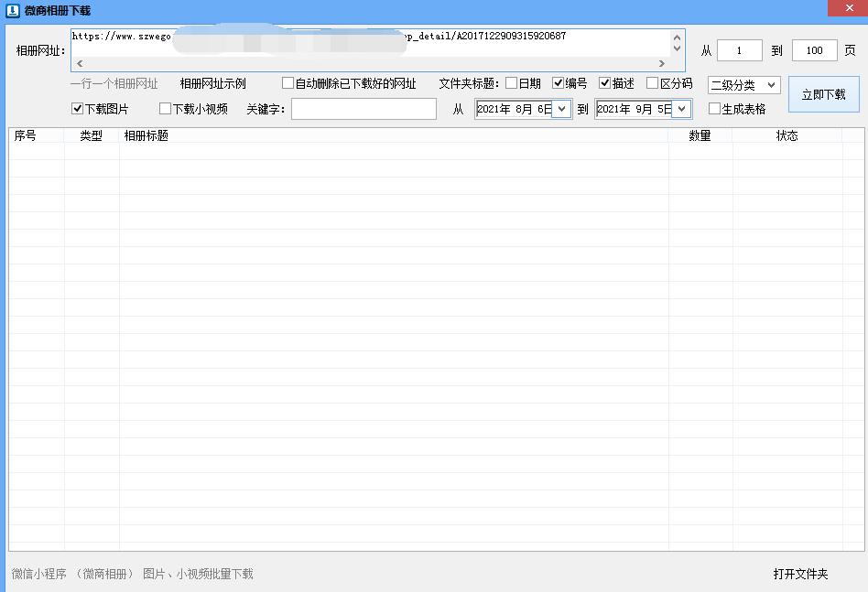The image size is (868, 592).
Task: Click the right arrow of the URL scrollbar
Action: 662,63
